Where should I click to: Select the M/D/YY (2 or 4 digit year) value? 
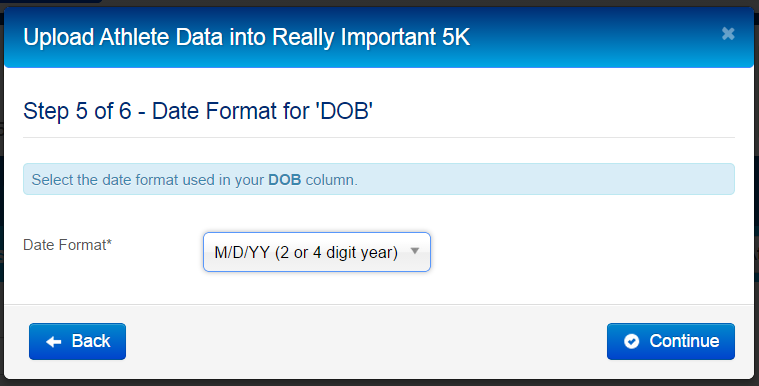click(306, 252)
